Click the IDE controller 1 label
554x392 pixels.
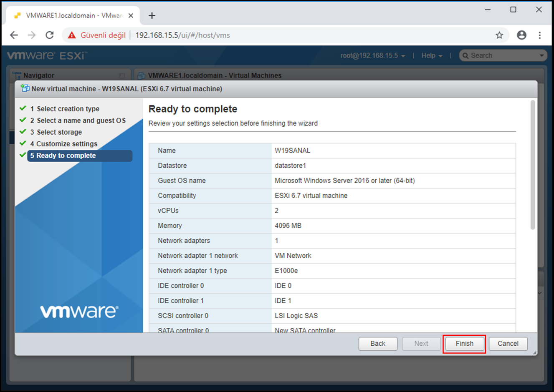[181, 301]
